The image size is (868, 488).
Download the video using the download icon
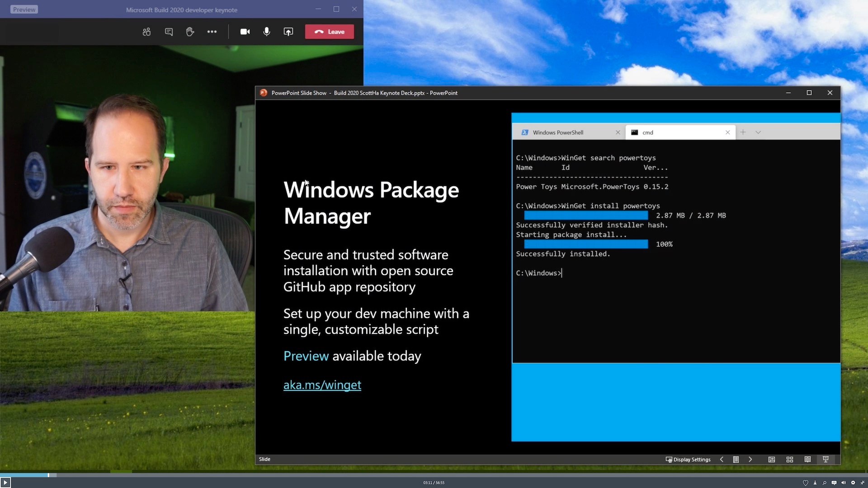click(815, 483)
